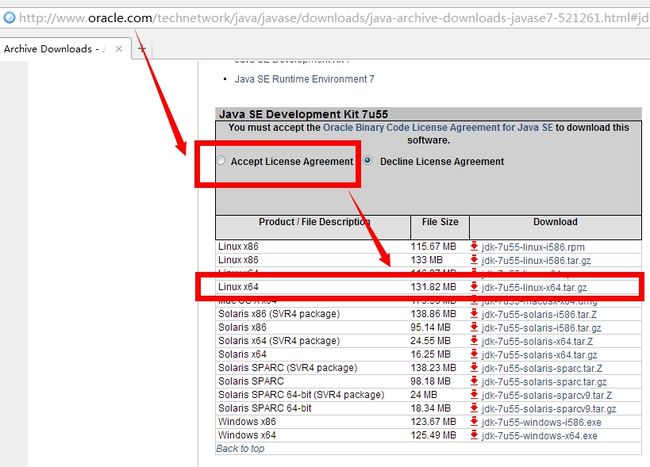650x467 pixels.
Task: Click download arrow icon for linux-i586.tar.gz
Action: click(x=474, y=260)
